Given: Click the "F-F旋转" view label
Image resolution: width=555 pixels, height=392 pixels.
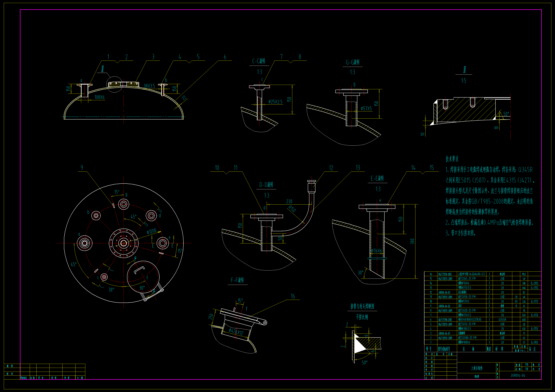Looking at the screenshot, I should [237, 280].
